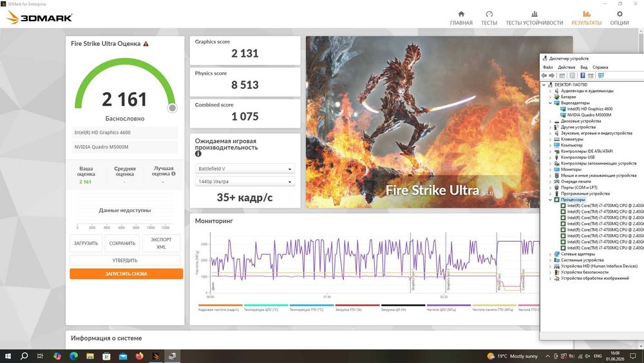This screenshot has width=644, height=363.
Task: Select Устройства безопасности tree row
Action: 585,272
